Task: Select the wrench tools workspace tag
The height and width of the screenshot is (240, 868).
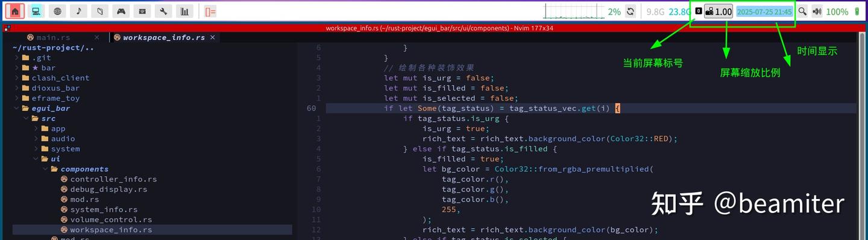Action: [163, 11]
